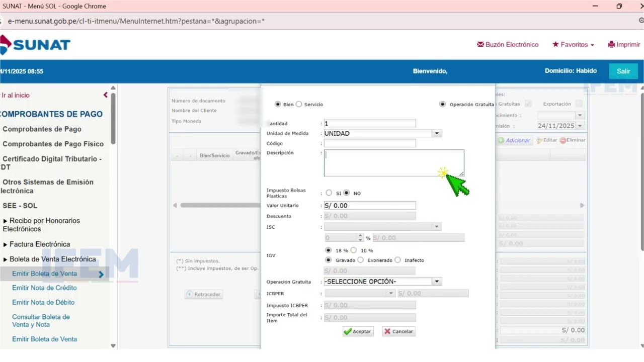This screenshot has width=644, height=362.
Task: Click the ISC percentage stepper arrows
Action: tap(360, 238)
